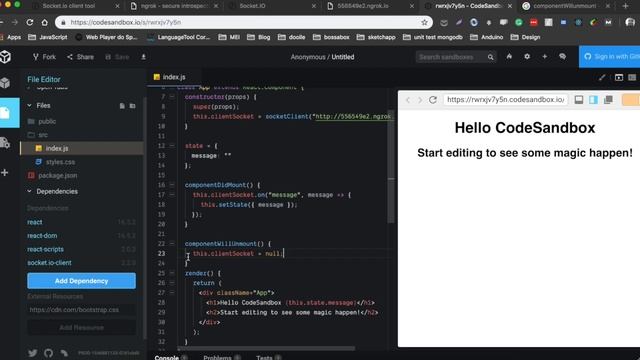Open Project Info cube icon in sidebar
640x360 pixels.
(x=5, y=83)
